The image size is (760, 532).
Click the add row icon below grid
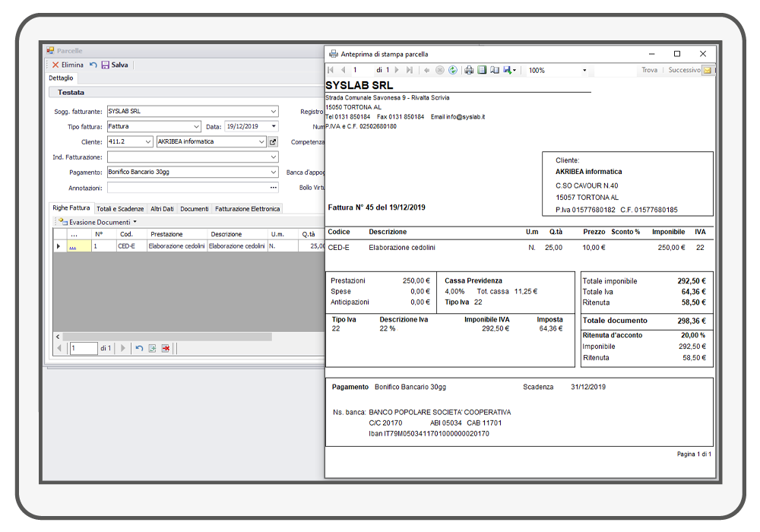(152, 349)
